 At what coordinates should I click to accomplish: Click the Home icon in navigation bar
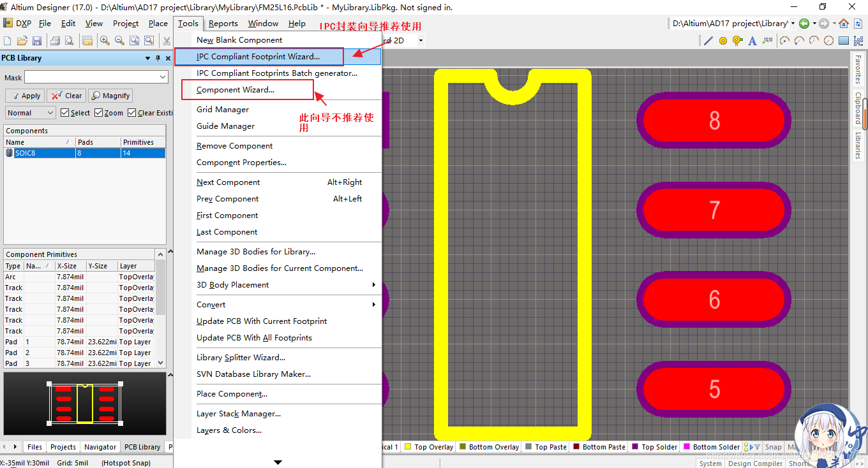coord(844,24)
